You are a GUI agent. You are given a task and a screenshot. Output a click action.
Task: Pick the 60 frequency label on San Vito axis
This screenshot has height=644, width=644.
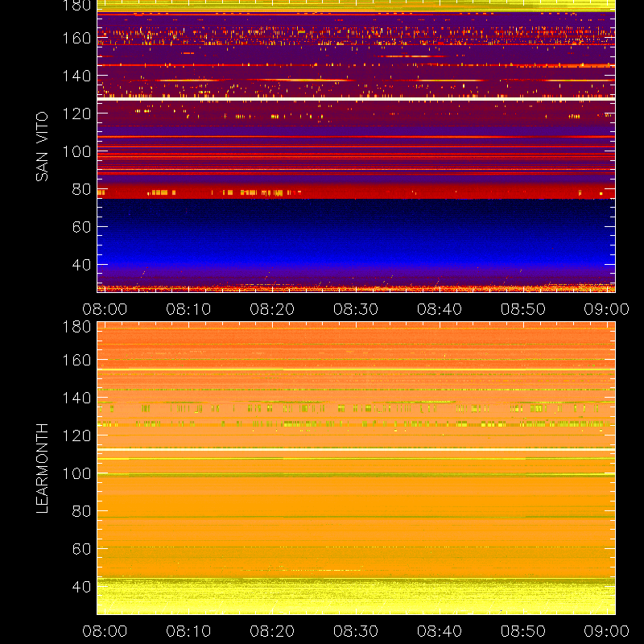[81, 227]
